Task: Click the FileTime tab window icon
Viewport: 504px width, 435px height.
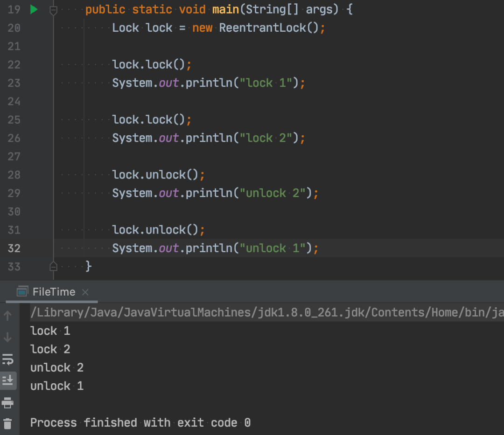Action: pos(22,291)
